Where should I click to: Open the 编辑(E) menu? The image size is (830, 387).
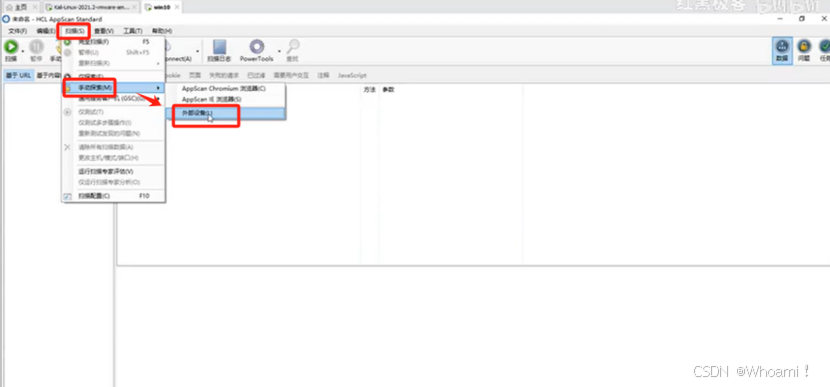pos(46,31)
